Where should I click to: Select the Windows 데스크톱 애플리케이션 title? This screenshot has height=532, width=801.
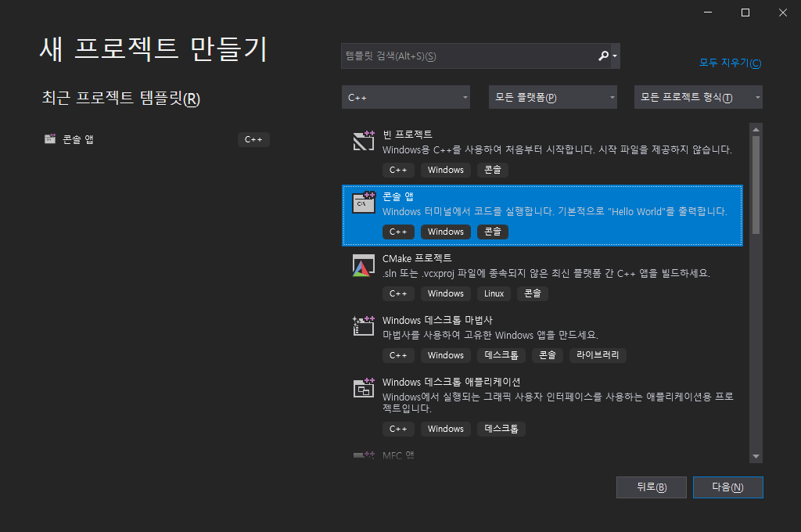[x=451, y=383]
